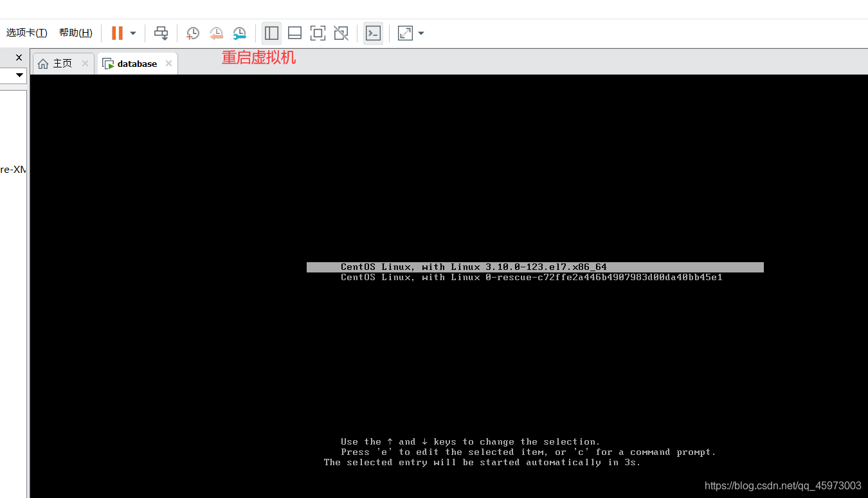Toggle the thumbnail bar view

(294, 33)
